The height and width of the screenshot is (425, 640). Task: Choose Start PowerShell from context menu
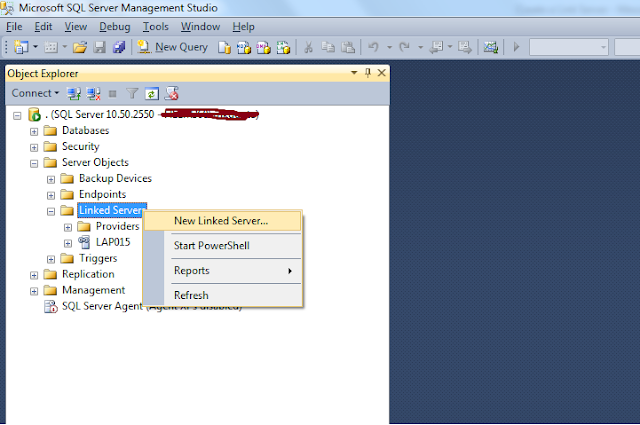pos(223,246)
